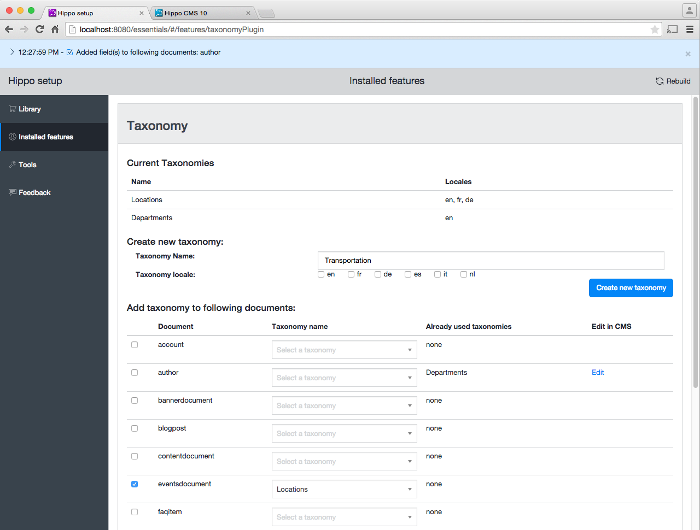Screen dimensions: 700x530
Task: Open taxonomy dropdown for contentdocument
Action: click(344, 461)
